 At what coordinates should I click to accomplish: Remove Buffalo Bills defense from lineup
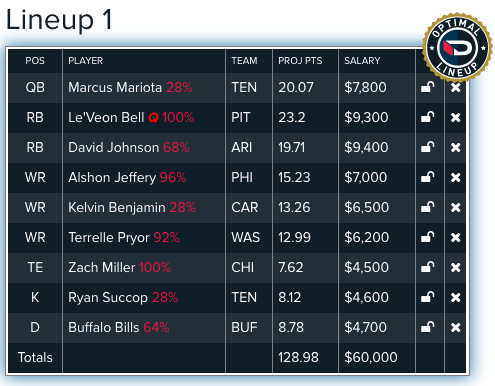[x=455, y=328]
